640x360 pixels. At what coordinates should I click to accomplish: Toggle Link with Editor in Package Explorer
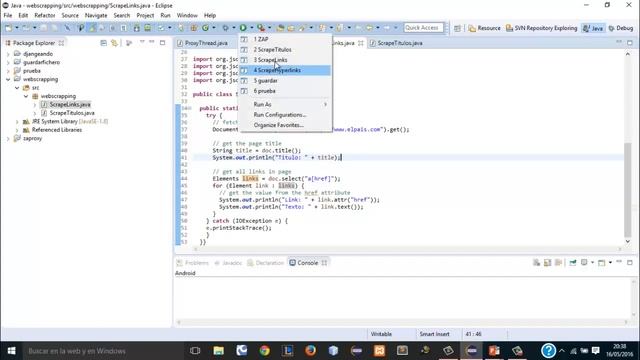115,43
